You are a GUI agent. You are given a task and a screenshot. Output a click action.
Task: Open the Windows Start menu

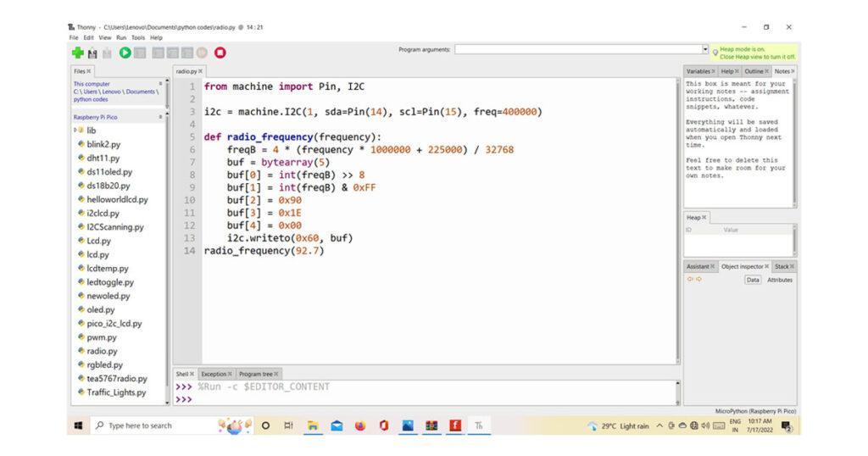[x=78, y=425]
